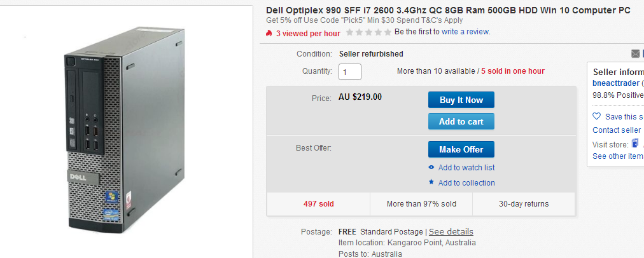This screenshot has width=644, height=258.
Task: Open the bneacttrader seller profile
Action: (616, 83)
